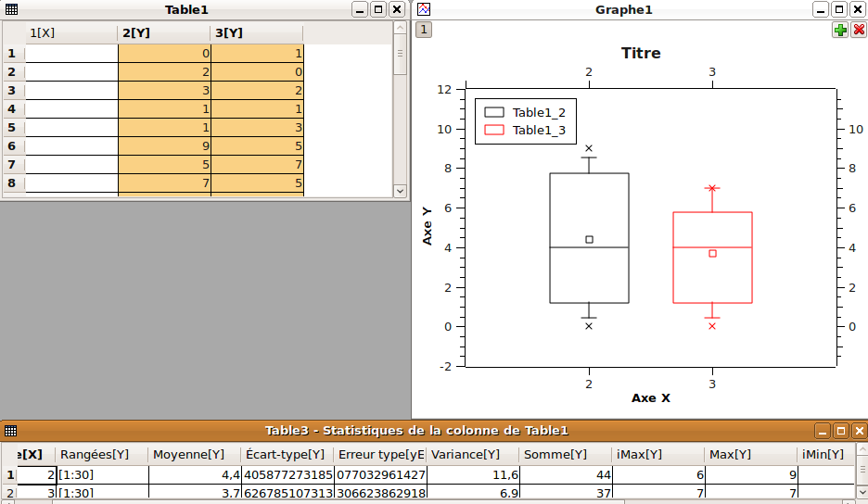The width and height of the screenshot is (868, 504).
Task: Select row 6 header in Table1
Action: click(12, 146)
